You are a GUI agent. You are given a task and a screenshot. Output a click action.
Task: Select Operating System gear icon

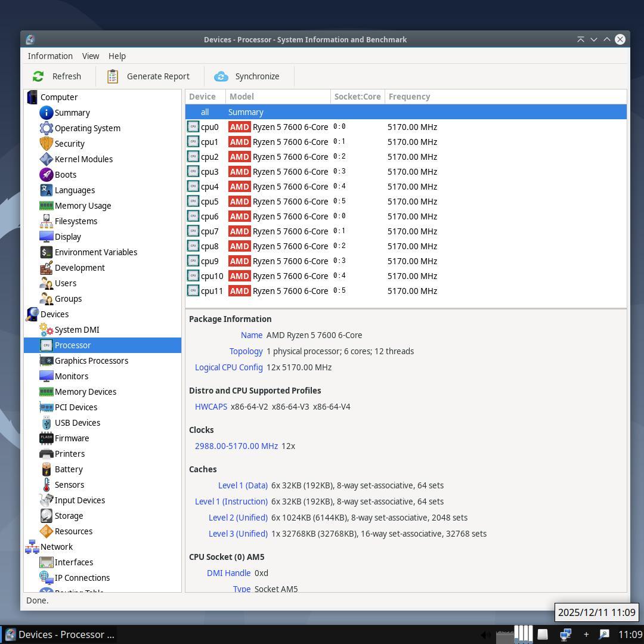pyautogui.click(x=46, y=128)
